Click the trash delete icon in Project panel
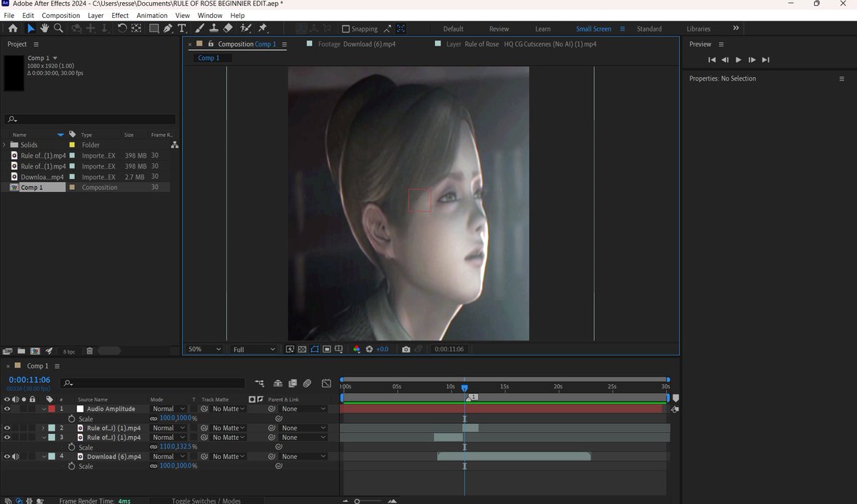857x504 pixels. (89, 351)
